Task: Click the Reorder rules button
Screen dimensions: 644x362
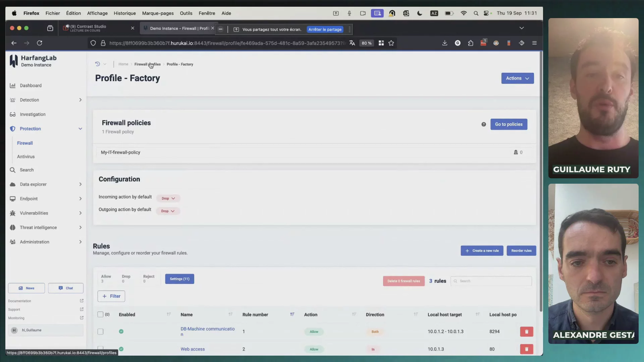Action: coord(522,251)
